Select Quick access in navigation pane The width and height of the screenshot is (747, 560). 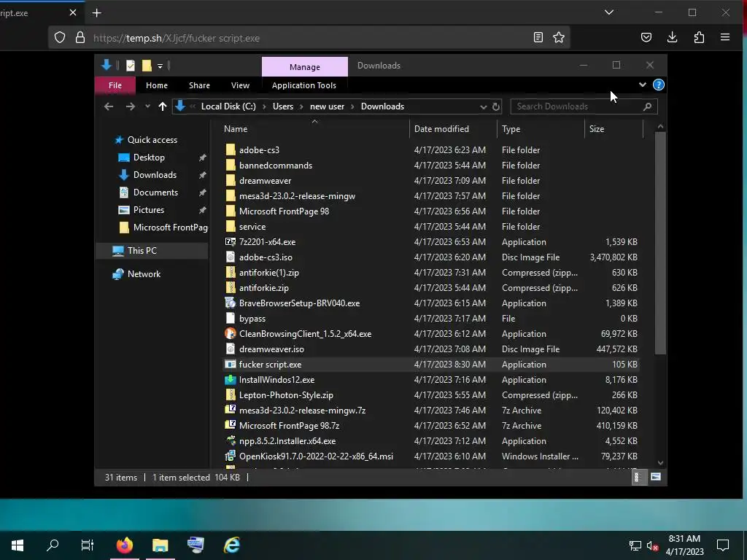coord(152,140)
